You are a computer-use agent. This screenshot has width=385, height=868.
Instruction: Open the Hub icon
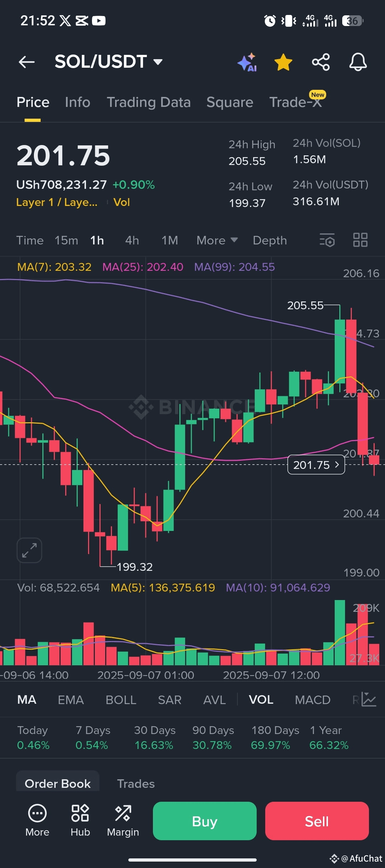point(80,821)
